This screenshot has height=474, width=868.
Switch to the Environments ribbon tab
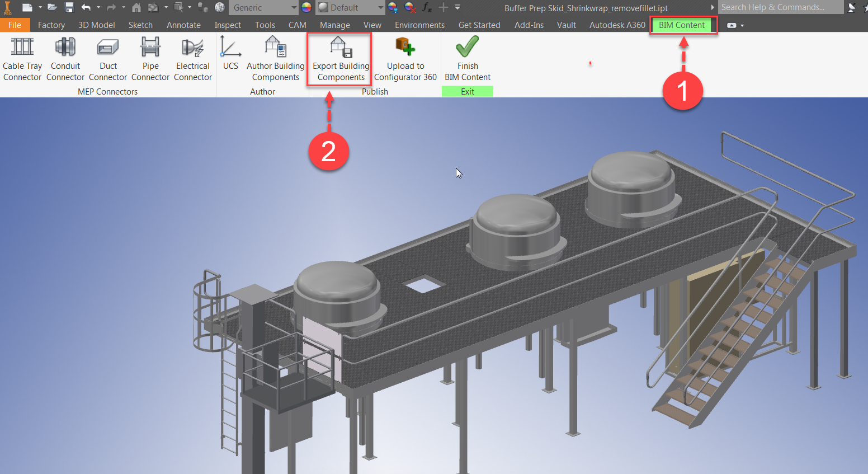[x=419, y=25]
